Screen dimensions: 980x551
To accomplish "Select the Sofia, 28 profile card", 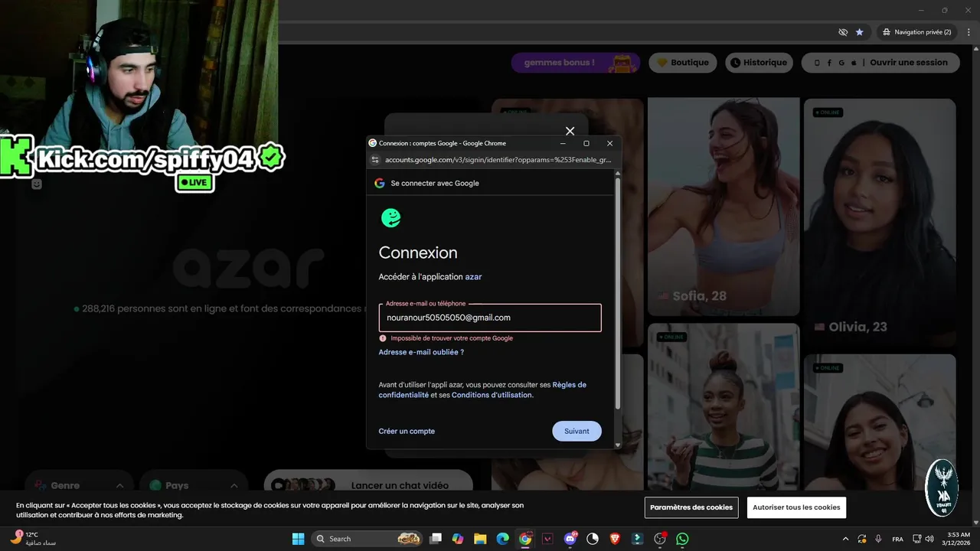I will coord(723,207).
